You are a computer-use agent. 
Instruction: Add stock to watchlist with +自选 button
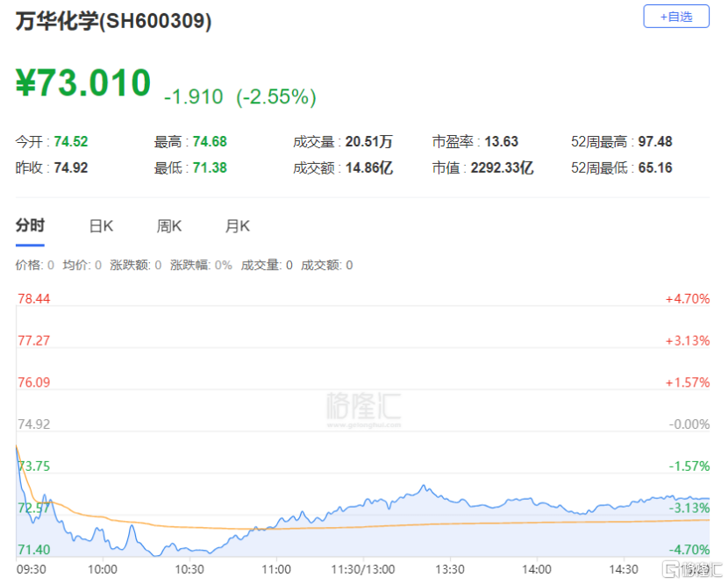[675, 17]
